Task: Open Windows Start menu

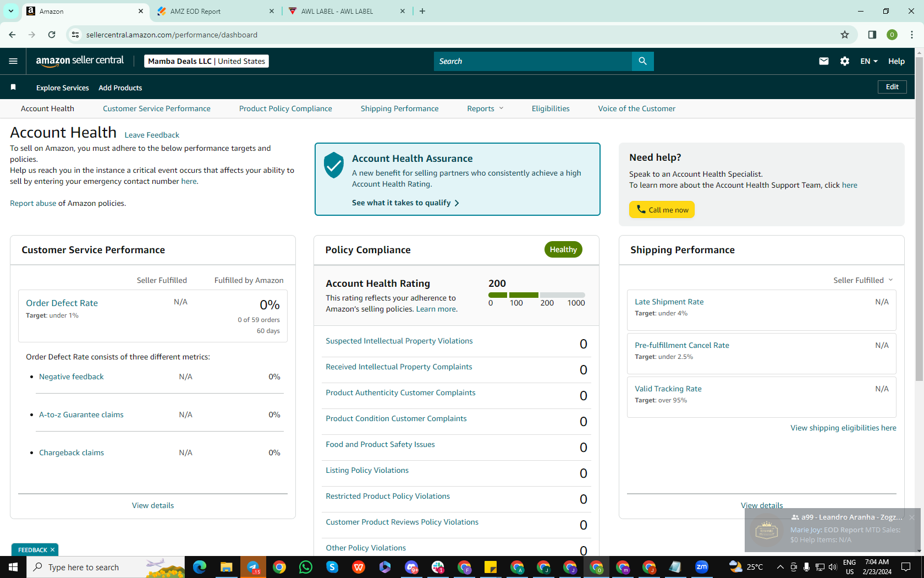Action: [13, 567]
